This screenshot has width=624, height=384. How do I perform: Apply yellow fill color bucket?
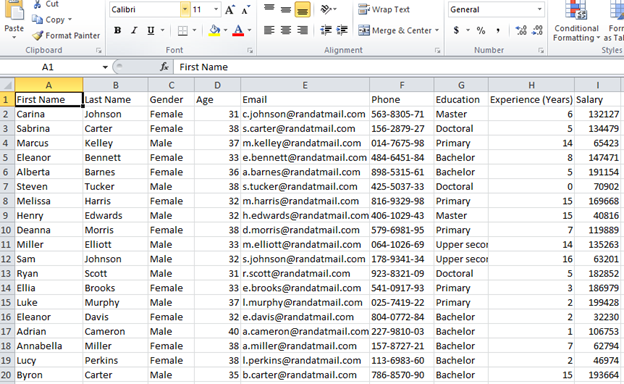pyautogui.click(x=214, y=30)
